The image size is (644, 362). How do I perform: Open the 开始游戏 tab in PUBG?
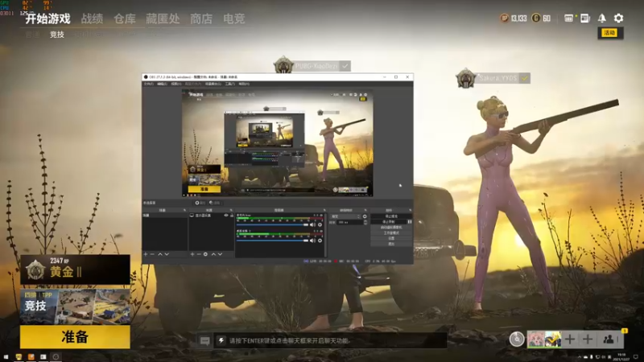click(47, 19)
